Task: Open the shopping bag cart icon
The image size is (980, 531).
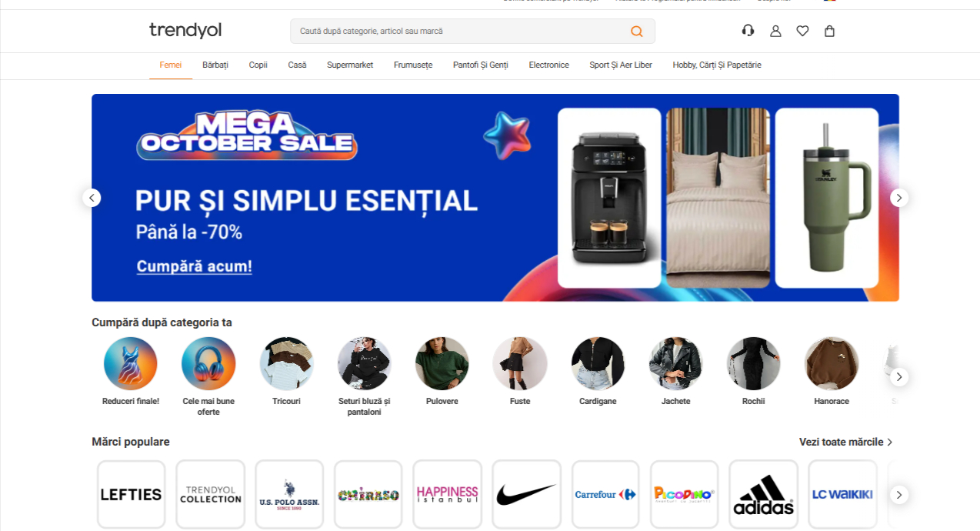Action: point(829,31)
